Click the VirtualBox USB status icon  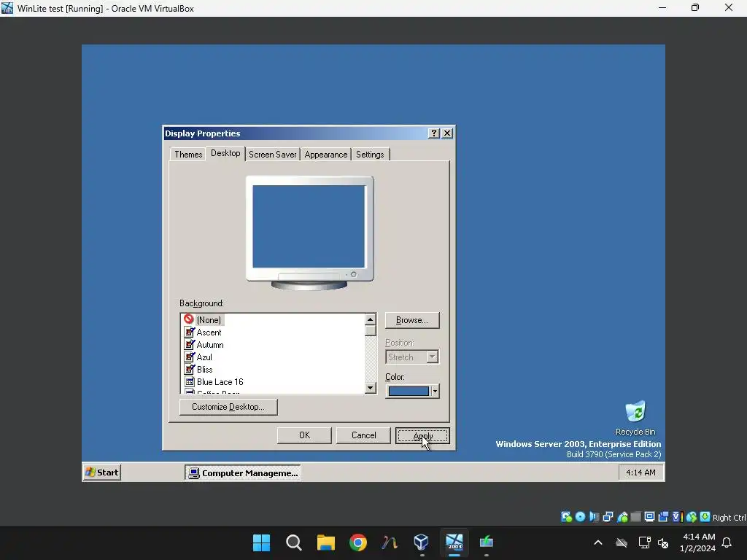coord(622,517)
